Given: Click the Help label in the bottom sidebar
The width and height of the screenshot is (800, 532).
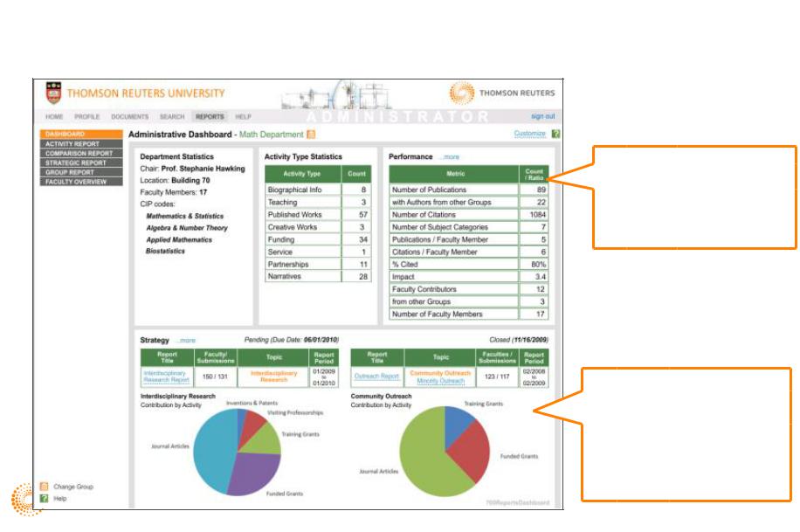Looking at the screenshot, I should pos(60,498).
